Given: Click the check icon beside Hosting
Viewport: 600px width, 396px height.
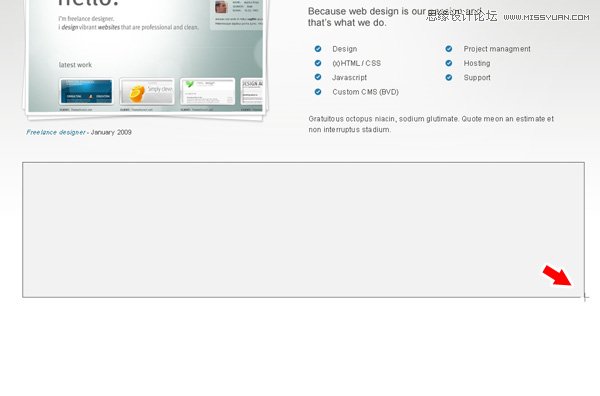Looking at the screenshot, I should 448,63.
